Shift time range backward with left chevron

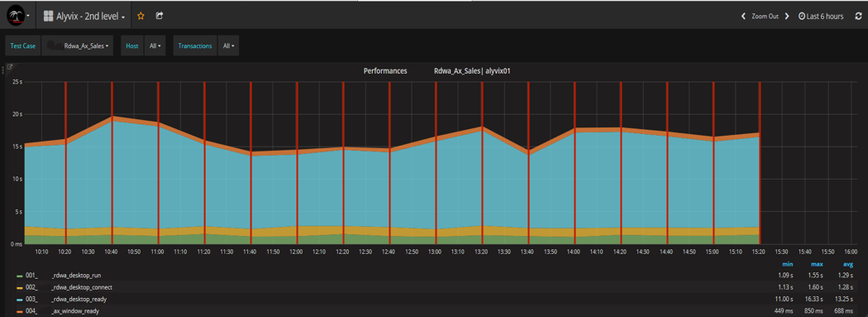(743, 17)
